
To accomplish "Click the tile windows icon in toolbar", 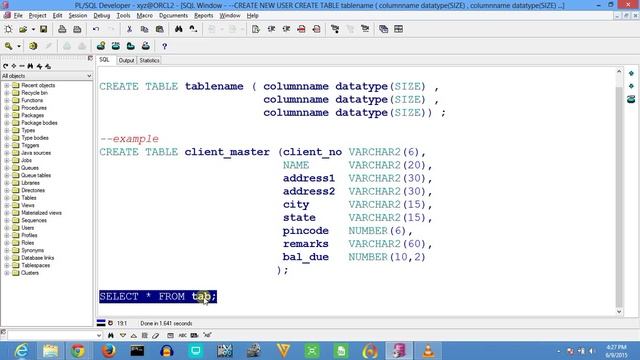I will click(398, 29).
